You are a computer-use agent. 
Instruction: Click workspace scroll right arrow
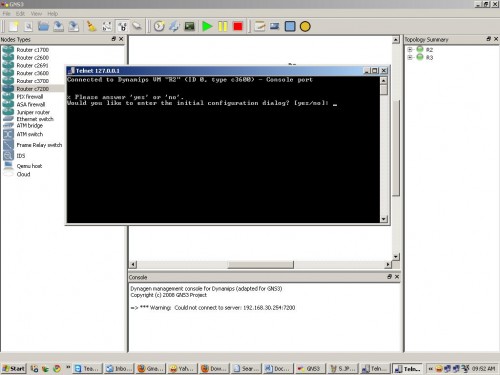click(x=387, y=265)
